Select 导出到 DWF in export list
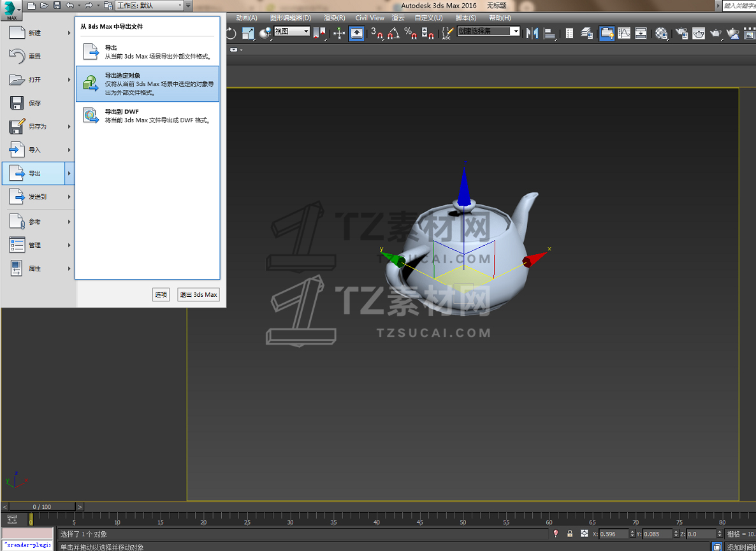The height and width of the screenshot is (551, 756). click(147, 116)
